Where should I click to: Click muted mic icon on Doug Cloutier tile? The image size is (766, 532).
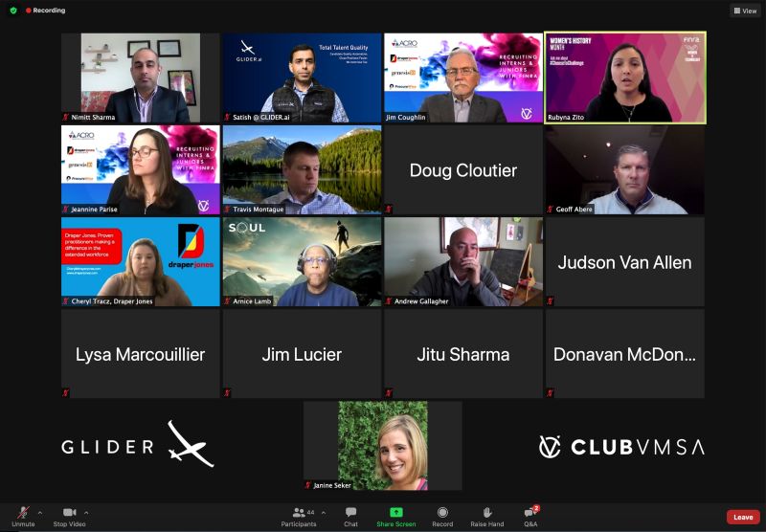tap(389, 209)
